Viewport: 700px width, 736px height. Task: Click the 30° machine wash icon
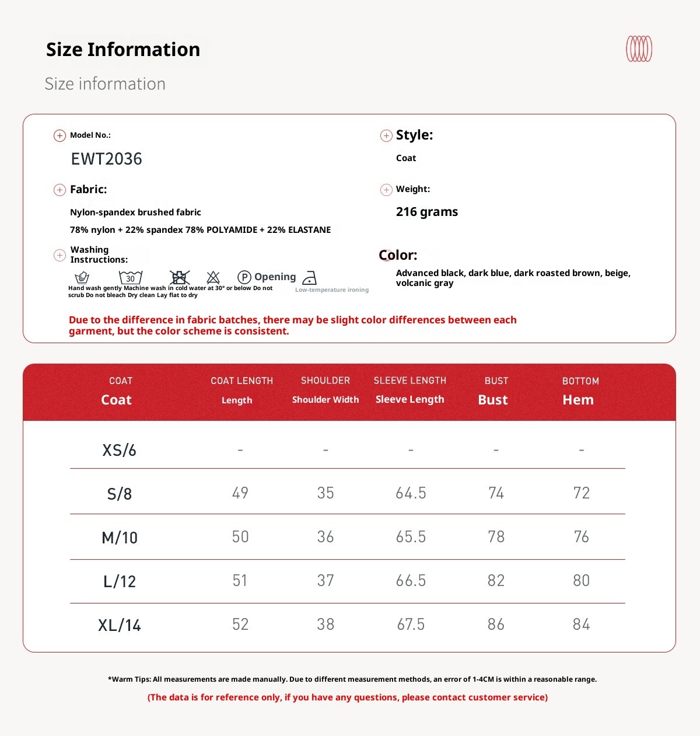(131, 277)
